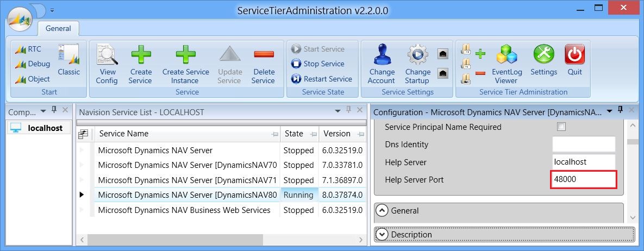
Task: Edit the Help Server field
Action: 584,162
